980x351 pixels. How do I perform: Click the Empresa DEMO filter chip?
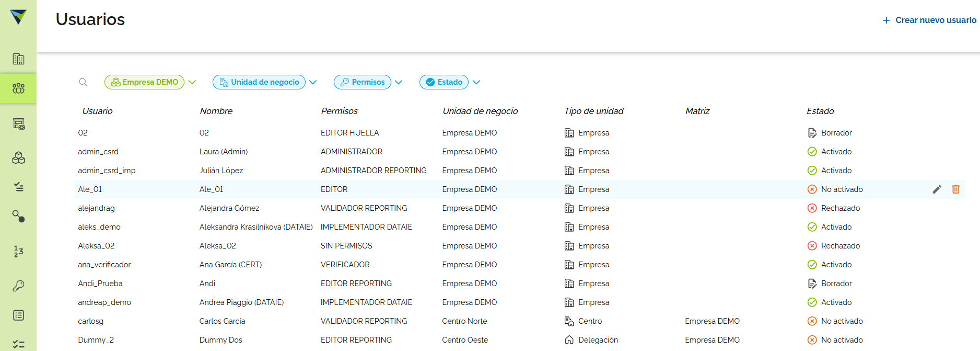point(144,82)
